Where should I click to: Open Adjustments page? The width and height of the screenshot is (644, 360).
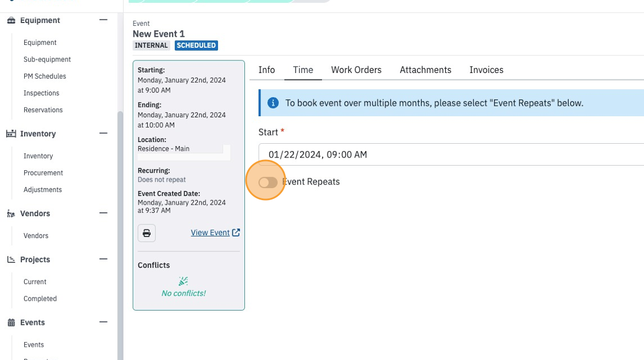pos(43,189)
